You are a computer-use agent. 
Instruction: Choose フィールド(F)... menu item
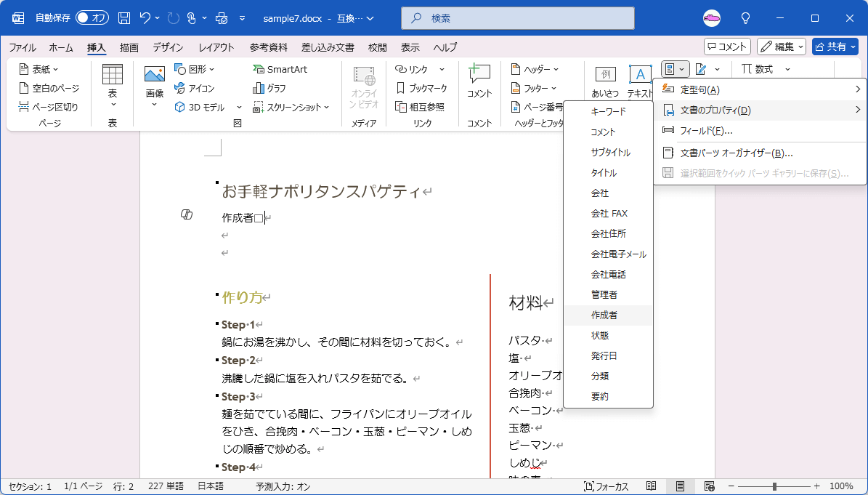click(760, 131)
